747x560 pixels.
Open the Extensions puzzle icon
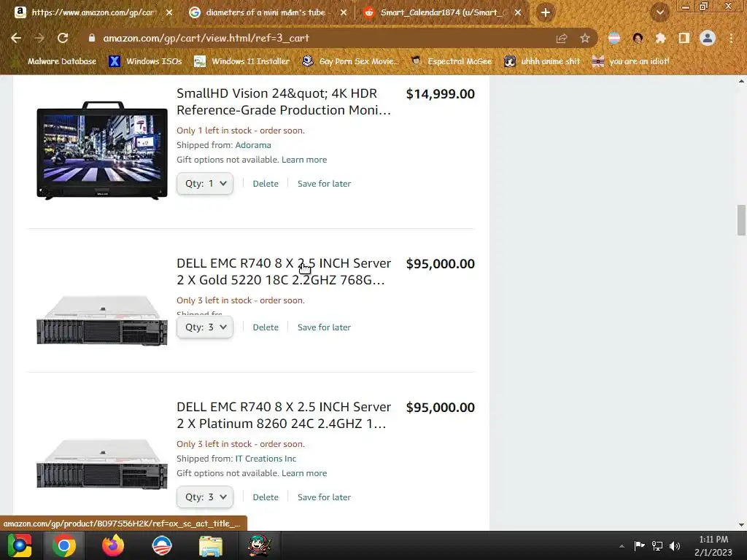coord(660,38)
